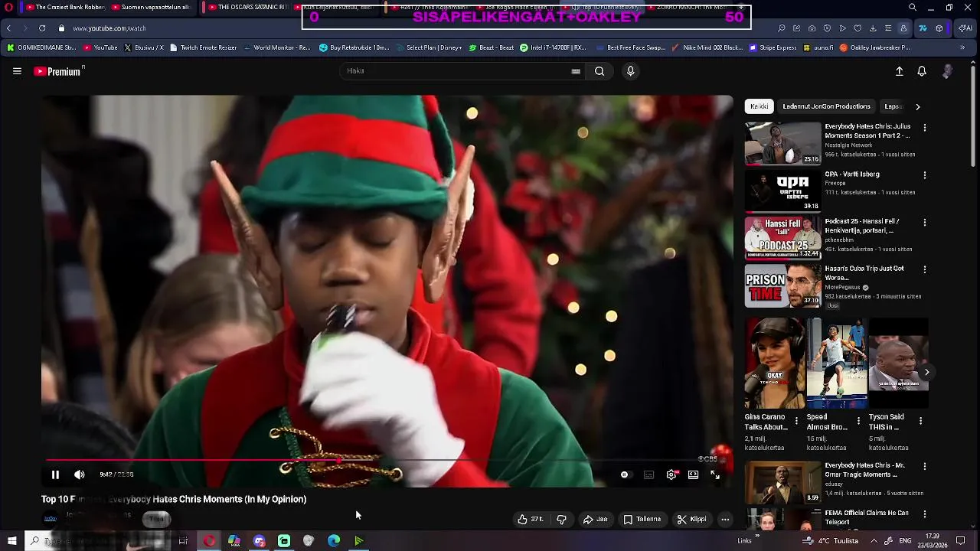Open the browser snapshot camera icon
Viewport: 980px width, 551px height.
[x=812, y=28]
